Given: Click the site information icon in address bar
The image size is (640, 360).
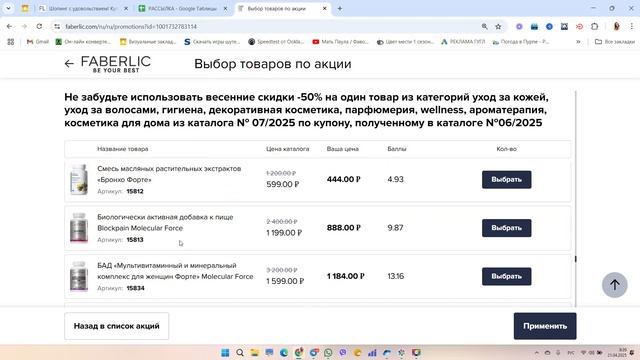Looking at the screenshot, I should point(57,27).
